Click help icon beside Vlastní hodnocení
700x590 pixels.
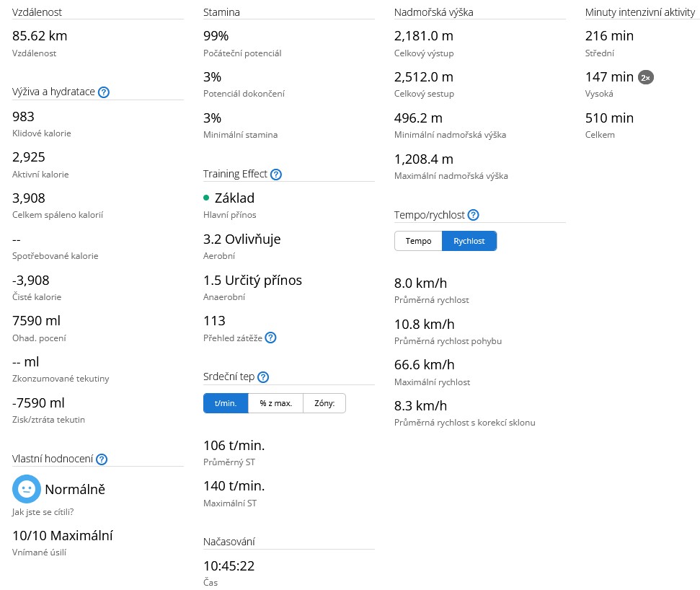(x=102, y=459)
